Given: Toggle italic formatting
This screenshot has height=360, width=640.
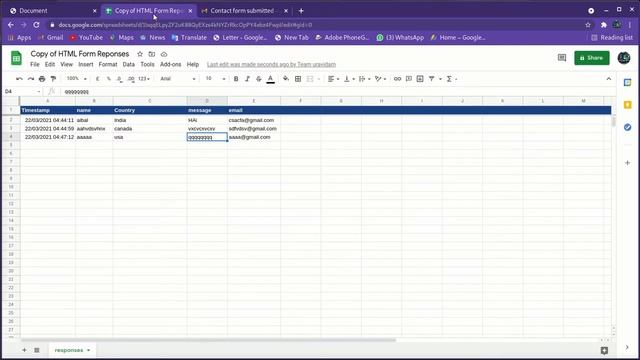Looking at the screenshot, I should (x=247, y=79).
